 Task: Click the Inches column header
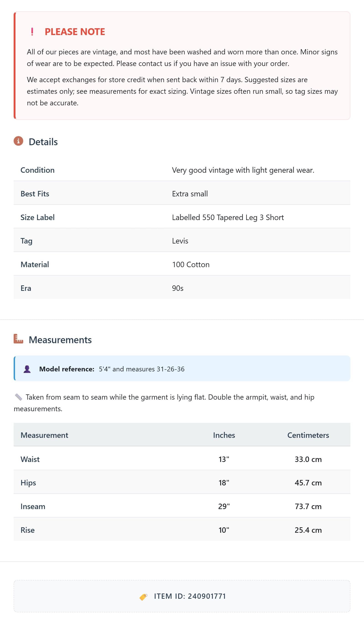[224, 435]
